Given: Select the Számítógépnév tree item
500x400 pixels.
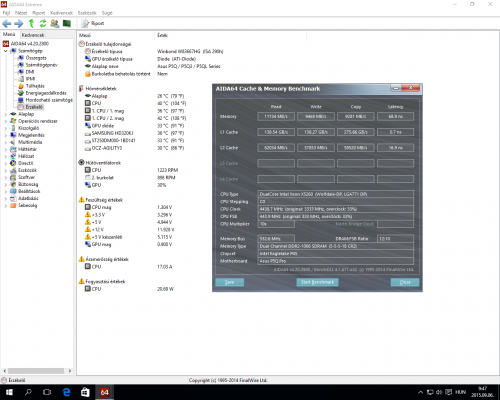Looking at the screenshot, I should tap(42, 65).
